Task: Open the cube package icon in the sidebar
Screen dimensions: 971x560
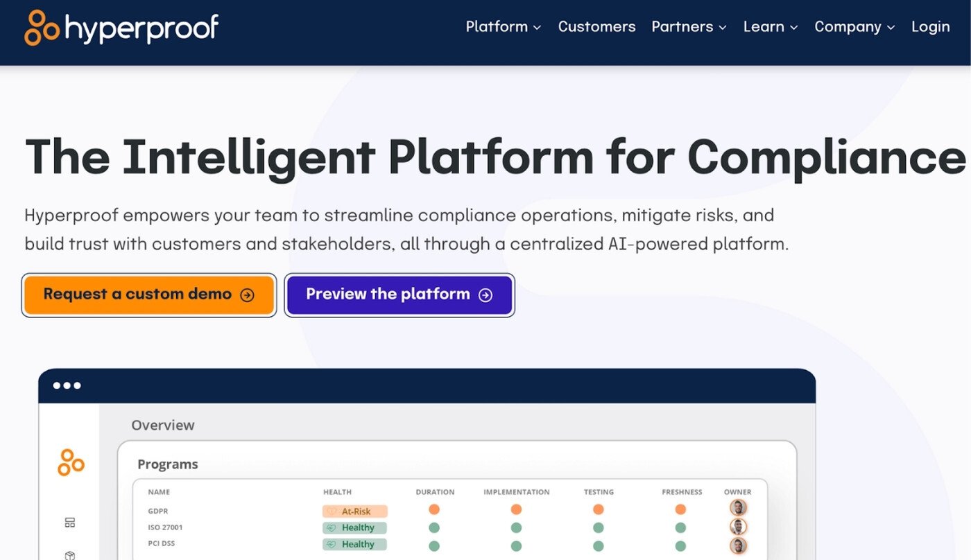Action: coord(69,554)
